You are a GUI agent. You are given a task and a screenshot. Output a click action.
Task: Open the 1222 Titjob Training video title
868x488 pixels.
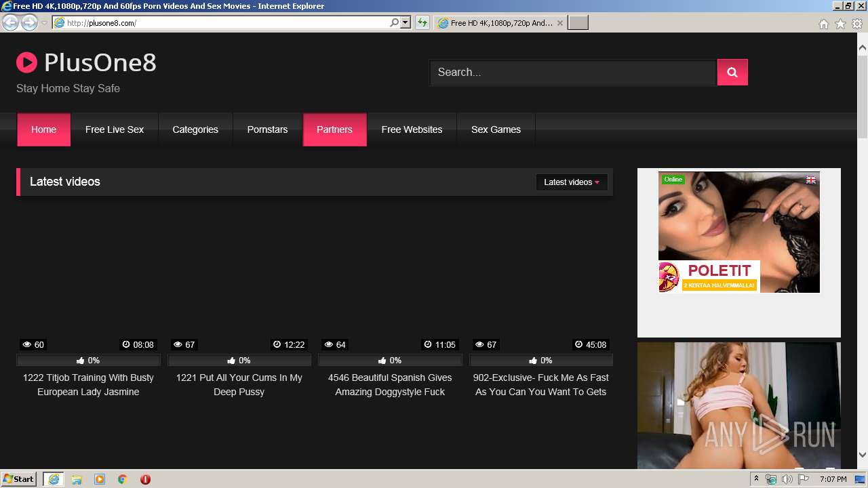tap(88, 385)
